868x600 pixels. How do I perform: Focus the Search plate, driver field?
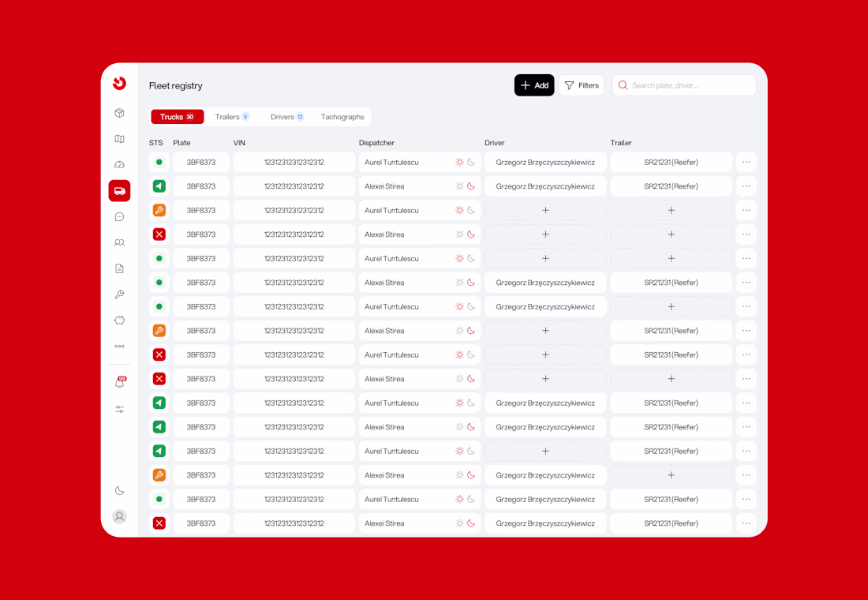(684, 85)
